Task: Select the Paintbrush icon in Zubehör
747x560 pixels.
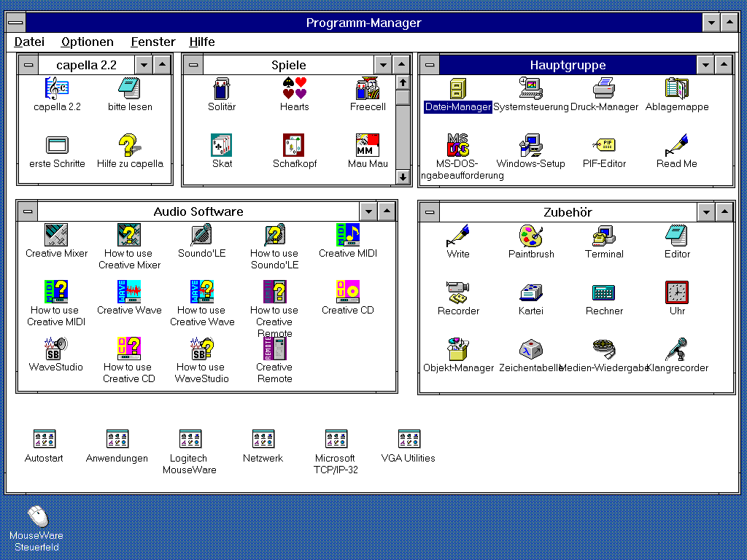Action: tap(531, 236)
